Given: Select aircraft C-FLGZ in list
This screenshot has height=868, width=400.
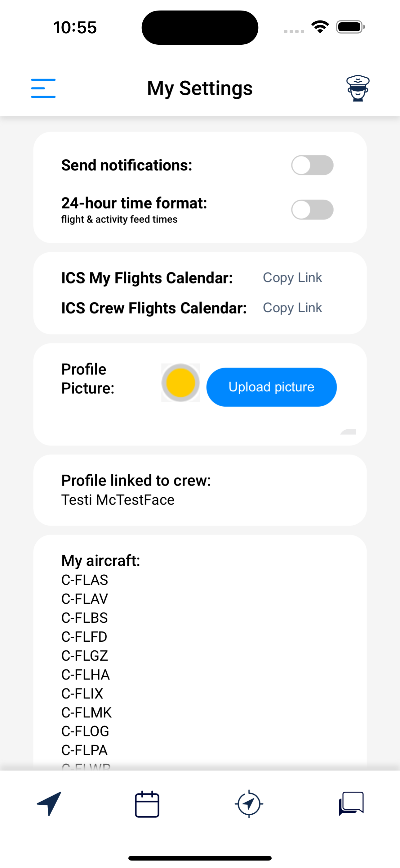Looking at the screenshot, I should [85, 655].
